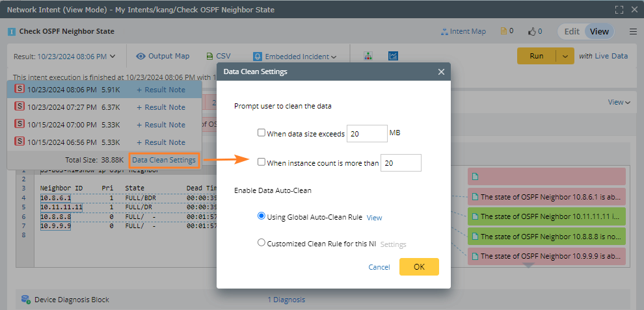Switch to Edit mode tab
Viewport: 644px width, 310px height.
[571, 31]
